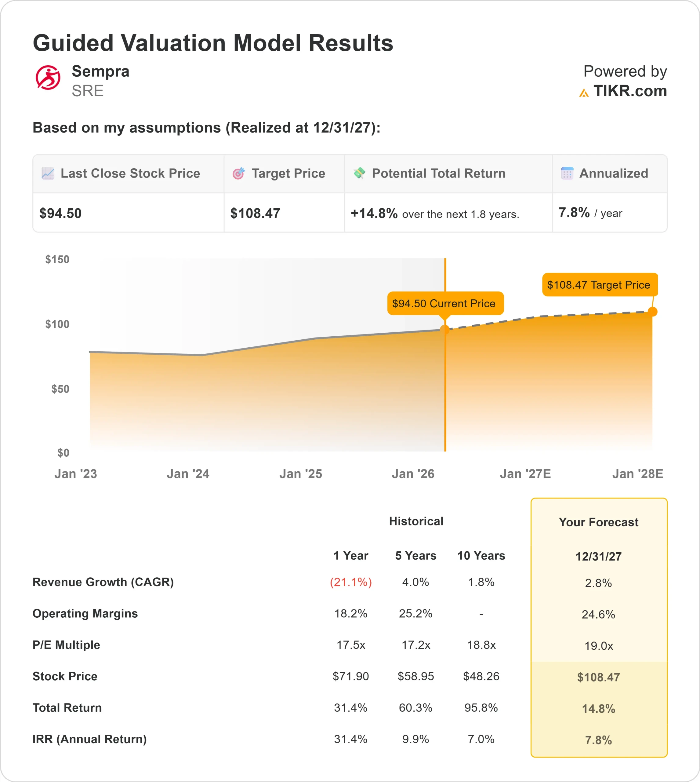Screen dimensions: 700x782
Task: Click the SRE ticker label
Action: (88, 92)
